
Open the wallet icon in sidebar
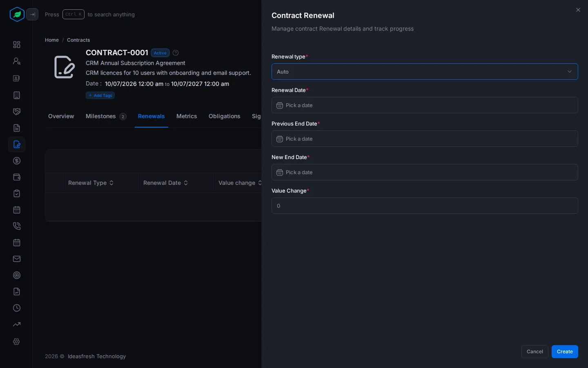coord(17,177)
